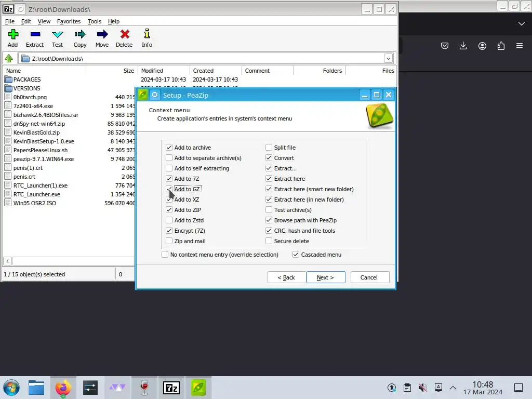Check Zip and mail option
The width and height of the screenshot is (532, 399).
pos(169,241)
